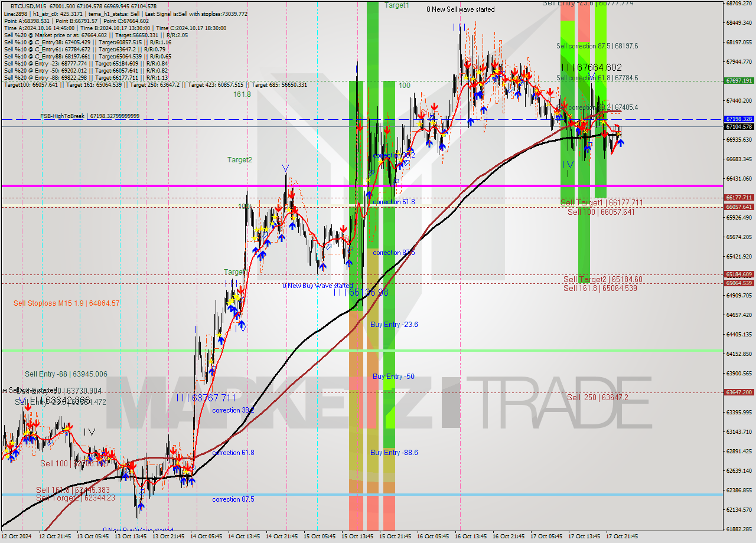Image resolution: width=756 pixels, height=543 pixels.
Task: Click red 66057.641 price tag on axis
Action: [739, 207]
